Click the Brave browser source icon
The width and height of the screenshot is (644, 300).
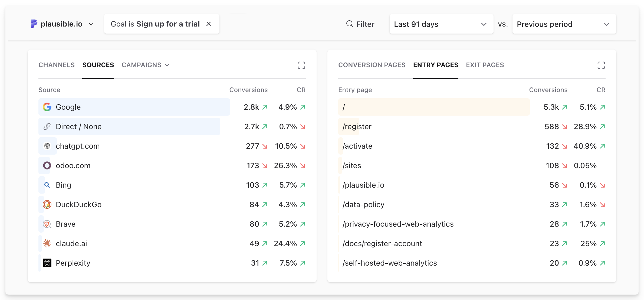tap(47, 224)
